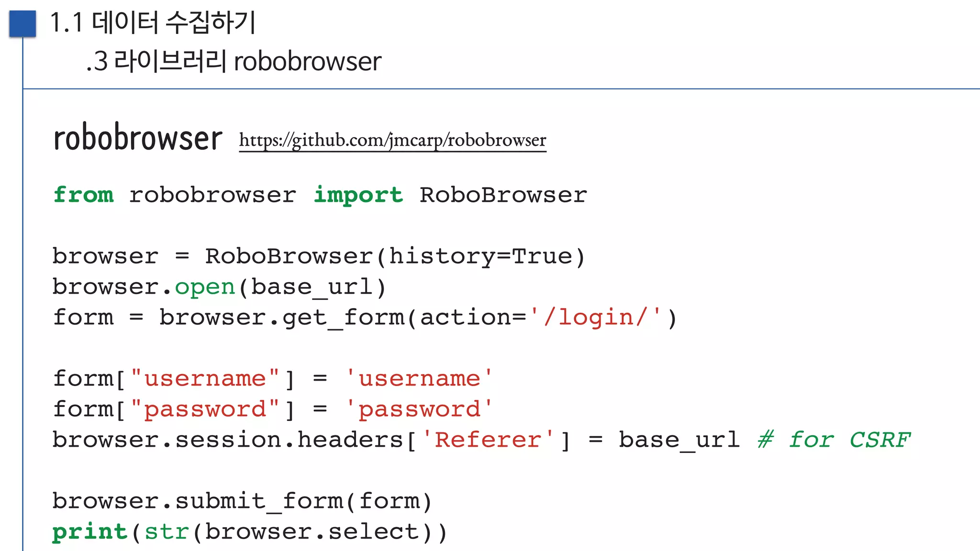Click the green '# for CSRF' comment

pos(834,440)
